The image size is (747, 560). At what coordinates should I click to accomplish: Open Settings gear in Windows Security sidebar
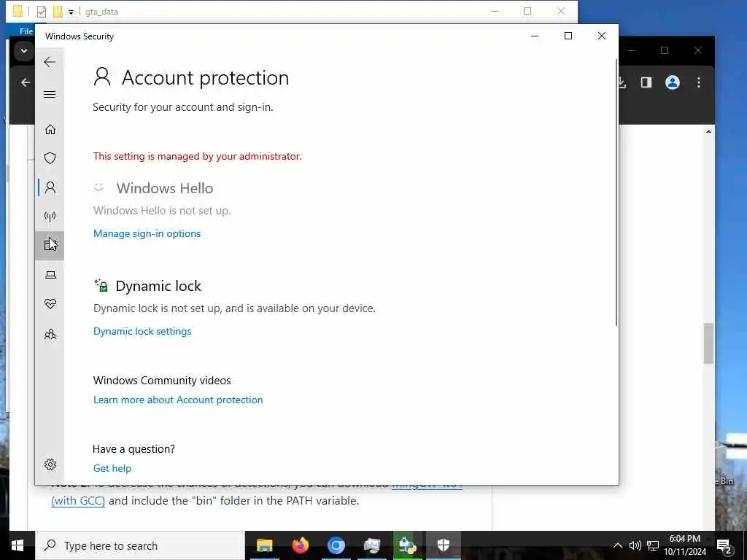point(50,464)
